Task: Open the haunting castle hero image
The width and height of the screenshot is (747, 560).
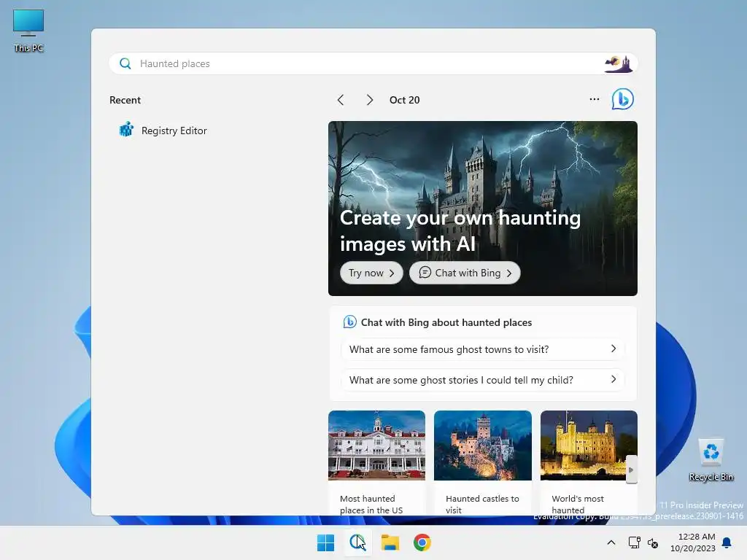Action: pyautogui.click(x=483, y=208)
